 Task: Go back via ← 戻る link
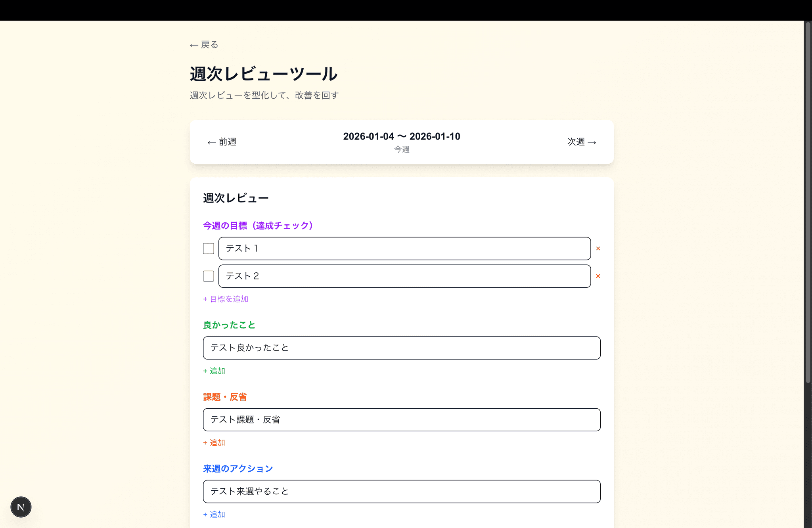coord(204,45)
